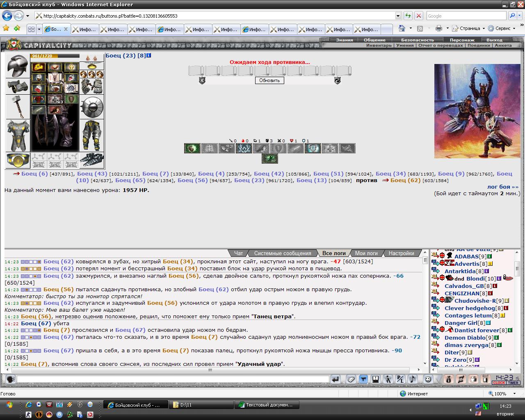This screenshot has width=525, height=420.
Task: Click the round shield equipment slot
Action: 91,107
